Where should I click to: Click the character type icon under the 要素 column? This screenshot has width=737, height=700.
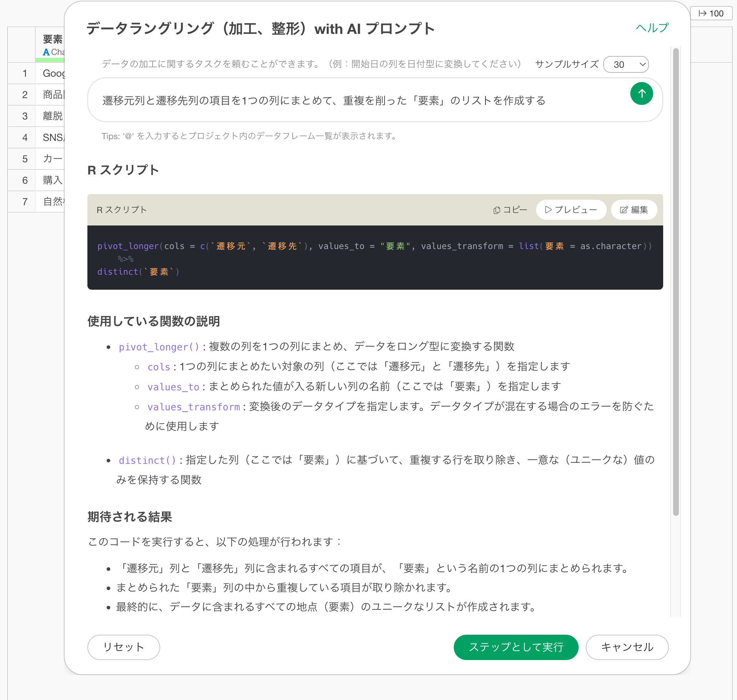(46, 52)
